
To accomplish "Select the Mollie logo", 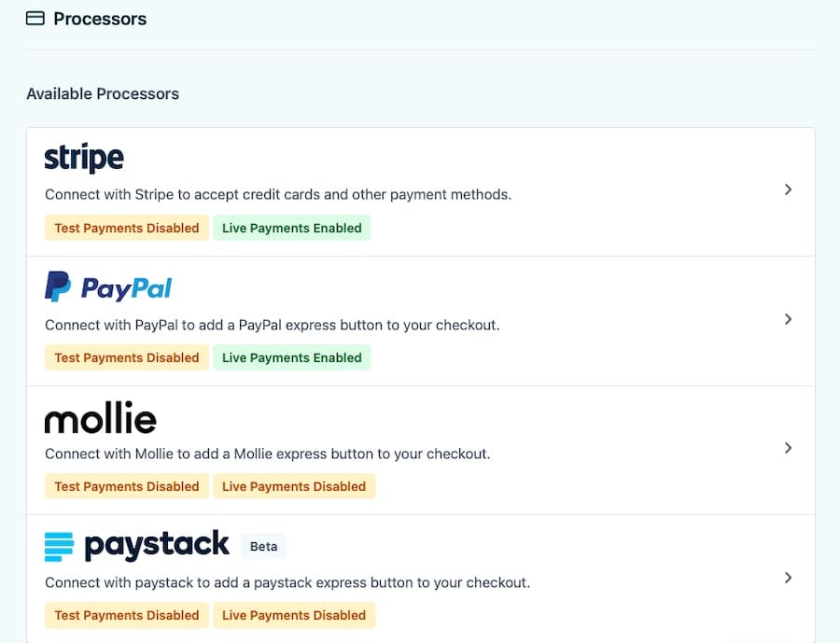I will (x=100, y=419).
